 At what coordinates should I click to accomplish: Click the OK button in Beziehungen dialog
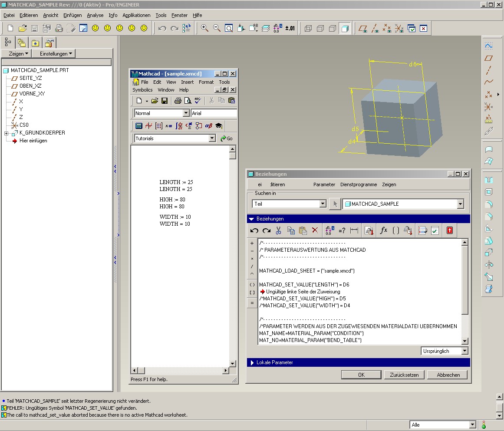361,375
